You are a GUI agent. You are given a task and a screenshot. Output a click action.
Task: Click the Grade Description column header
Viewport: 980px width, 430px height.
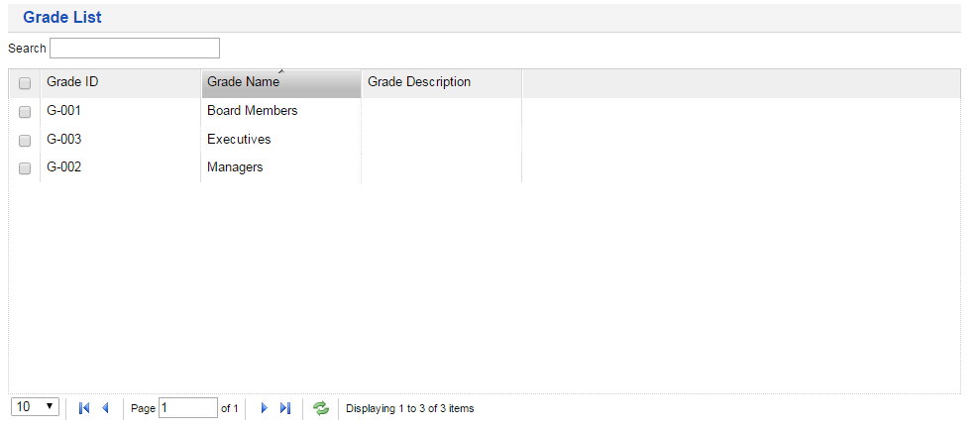click(x=419, y=82)
